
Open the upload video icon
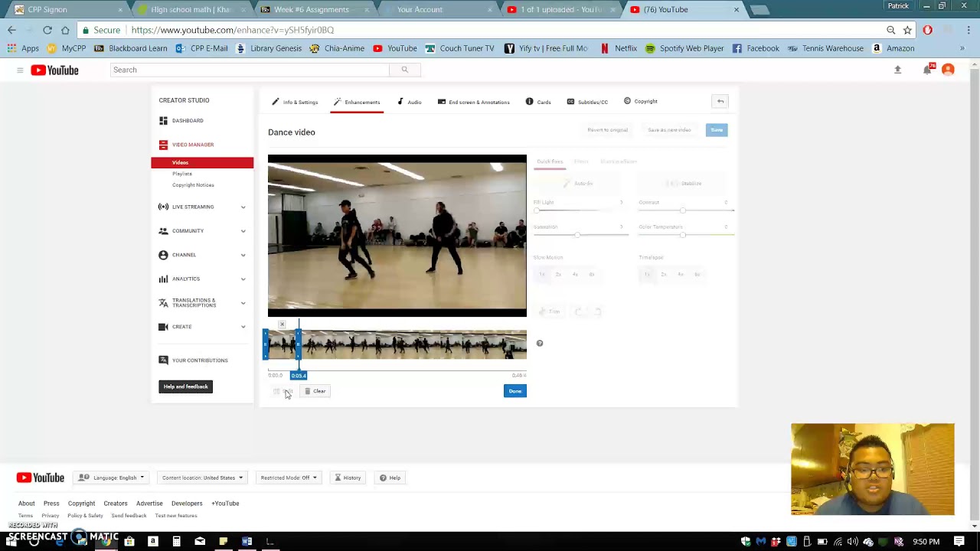point(898,70)
